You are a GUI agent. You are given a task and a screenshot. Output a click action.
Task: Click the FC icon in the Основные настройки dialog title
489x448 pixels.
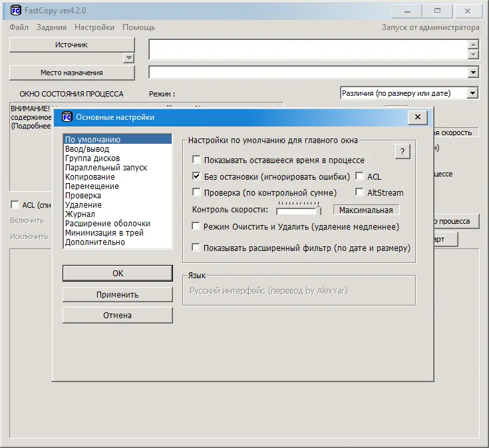(x=67, y=117)
